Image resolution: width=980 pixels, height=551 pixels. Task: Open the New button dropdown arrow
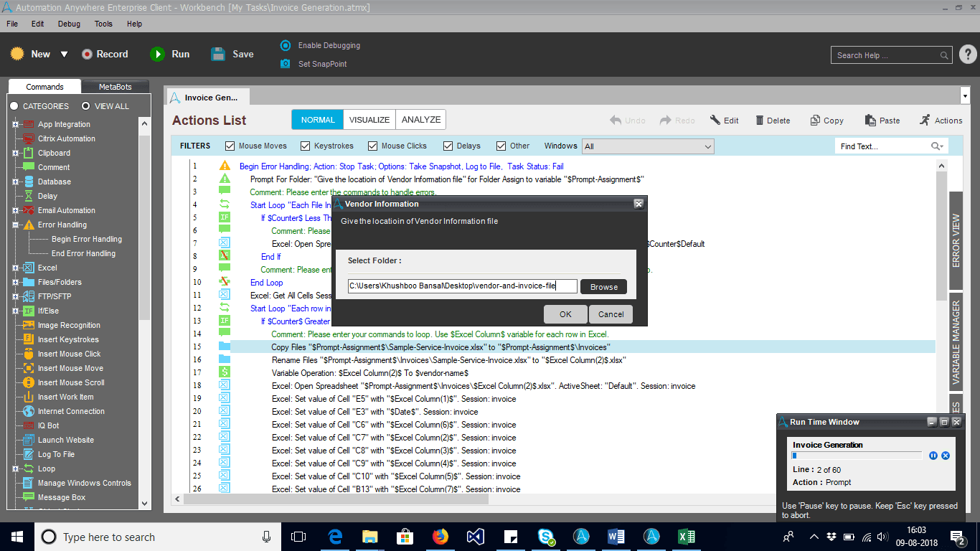click(64, 55)
